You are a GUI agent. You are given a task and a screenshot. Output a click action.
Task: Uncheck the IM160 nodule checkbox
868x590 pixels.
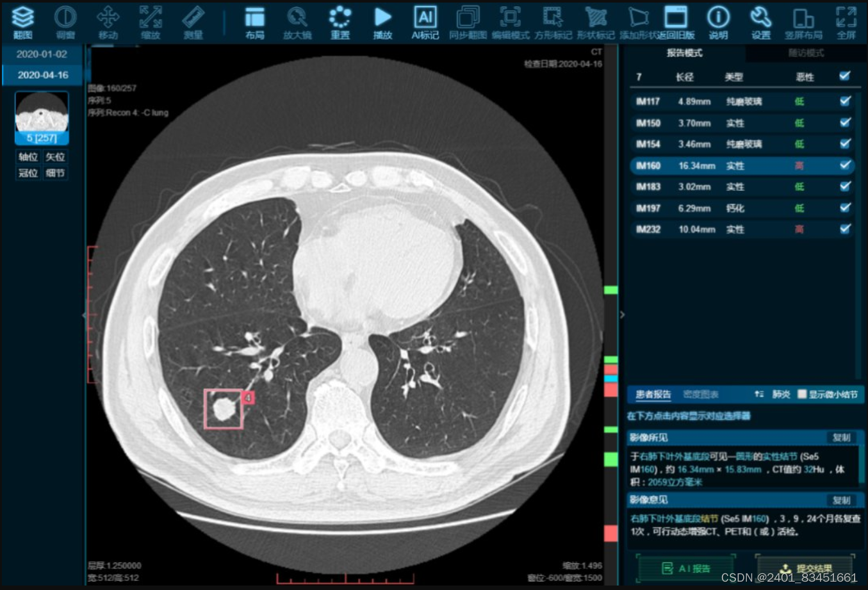coord(845,165)
